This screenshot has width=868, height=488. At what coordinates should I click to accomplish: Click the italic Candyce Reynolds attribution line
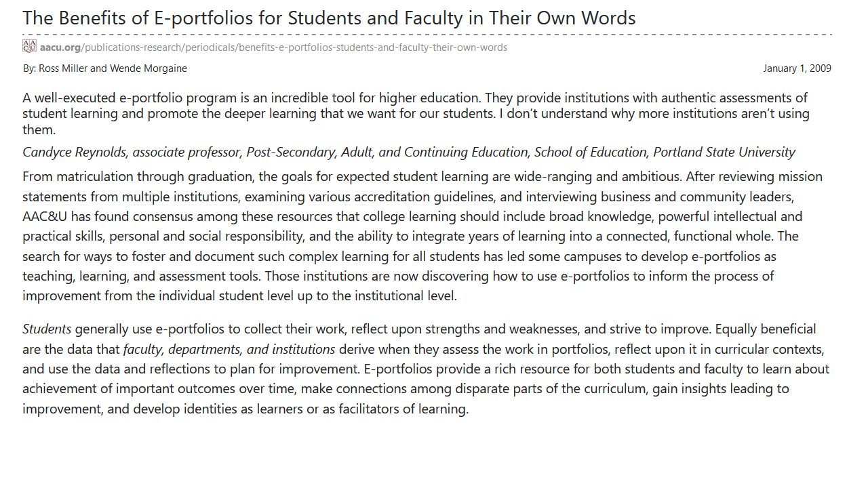[409, 152]
